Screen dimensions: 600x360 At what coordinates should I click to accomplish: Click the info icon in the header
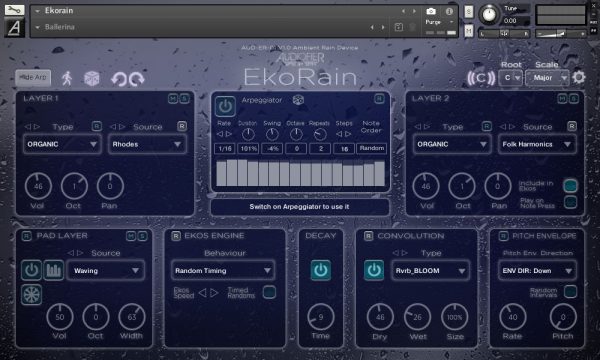click(449, 11)
